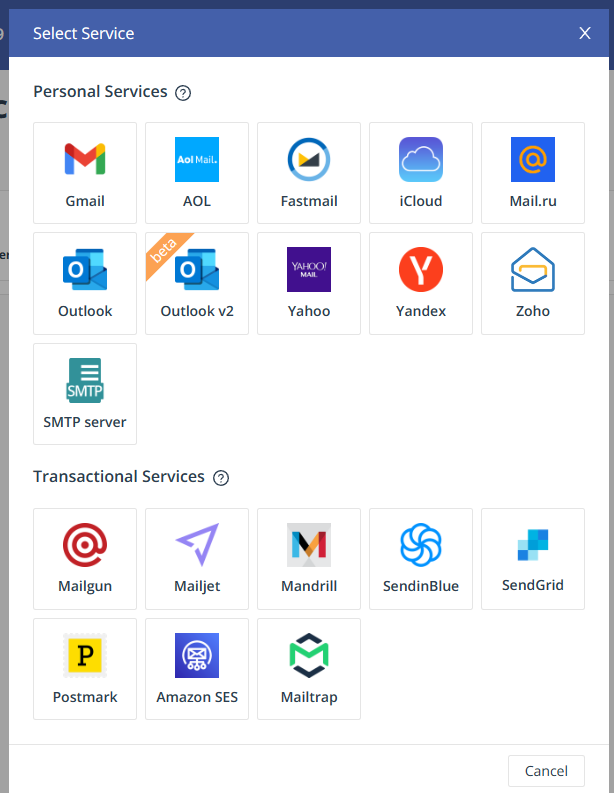Screen dimensions: 614x793
Task: Choose the SMTP server icon
Action: click(85, 380)
